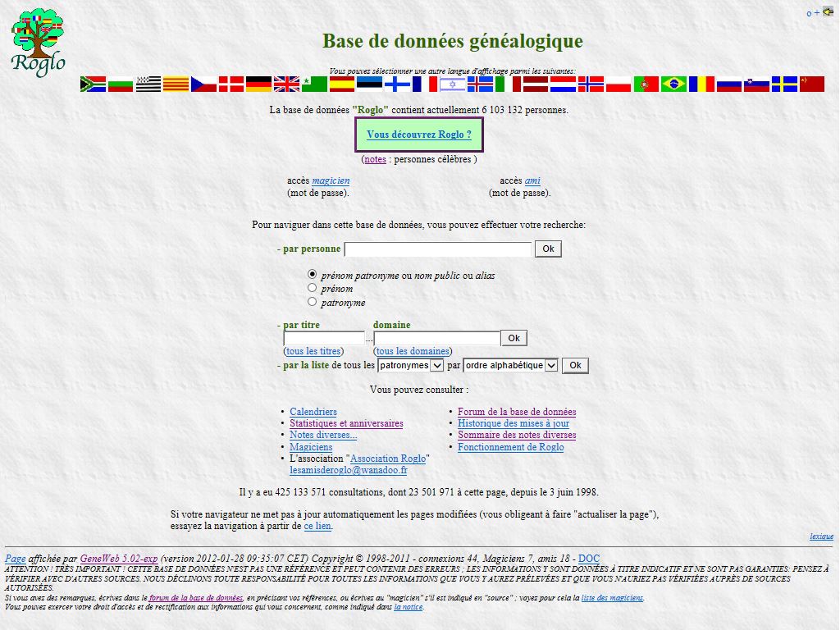Open the 'Association Roglo' link
840x630 pixels.
388,459
